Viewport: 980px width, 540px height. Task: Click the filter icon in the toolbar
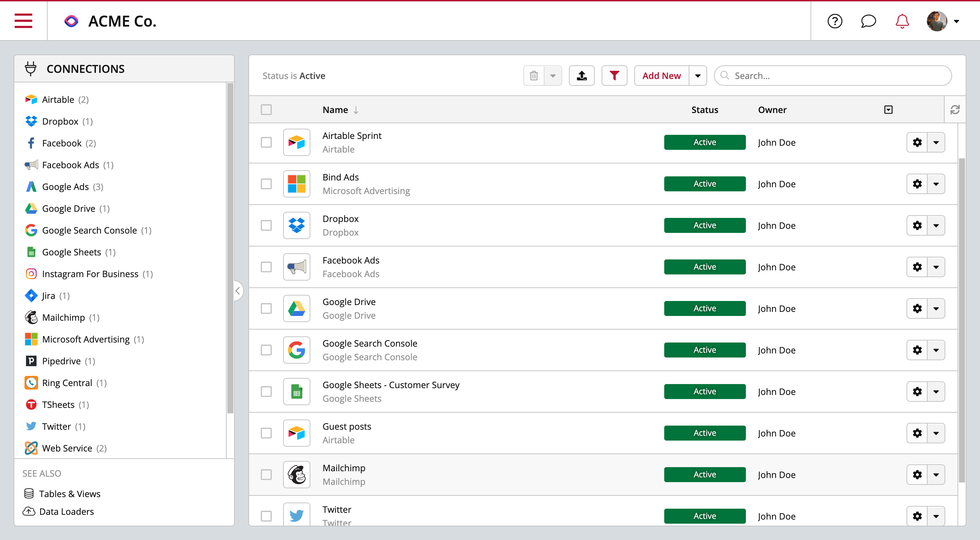click(615, 75)
